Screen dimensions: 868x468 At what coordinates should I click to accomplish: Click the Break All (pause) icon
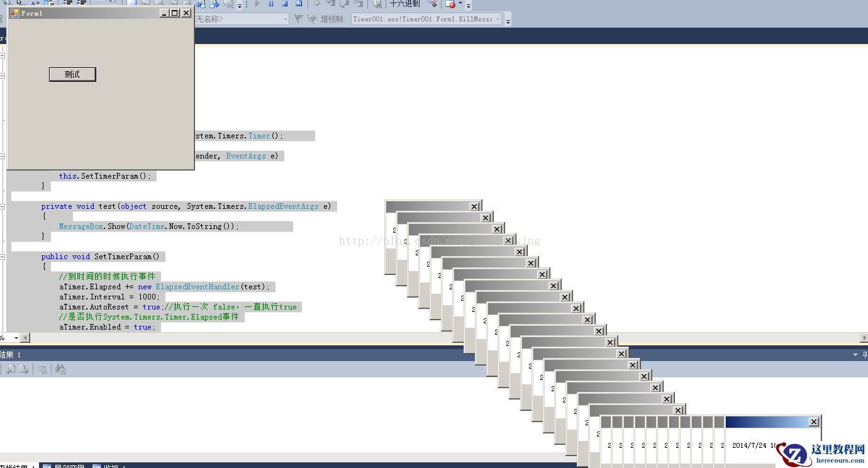coord(270,5)
